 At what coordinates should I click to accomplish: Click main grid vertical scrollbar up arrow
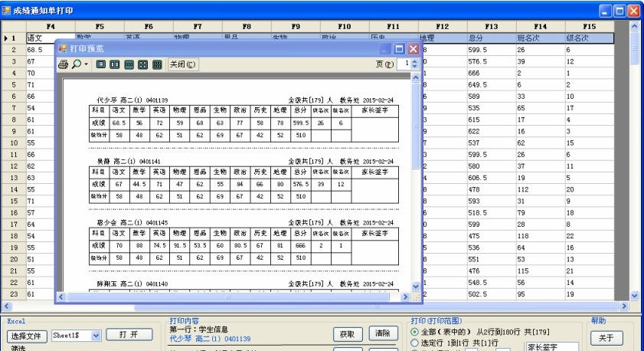point(635,26)
